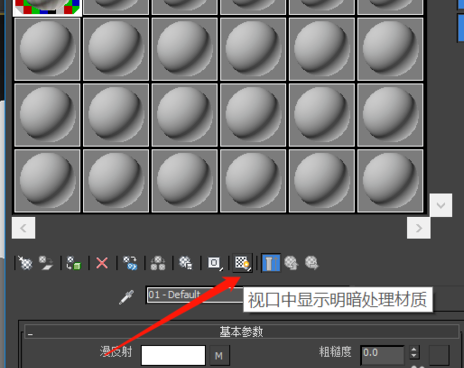Select last sample slot in bottom row
This screenshot has height=368, width=464.
390,181
